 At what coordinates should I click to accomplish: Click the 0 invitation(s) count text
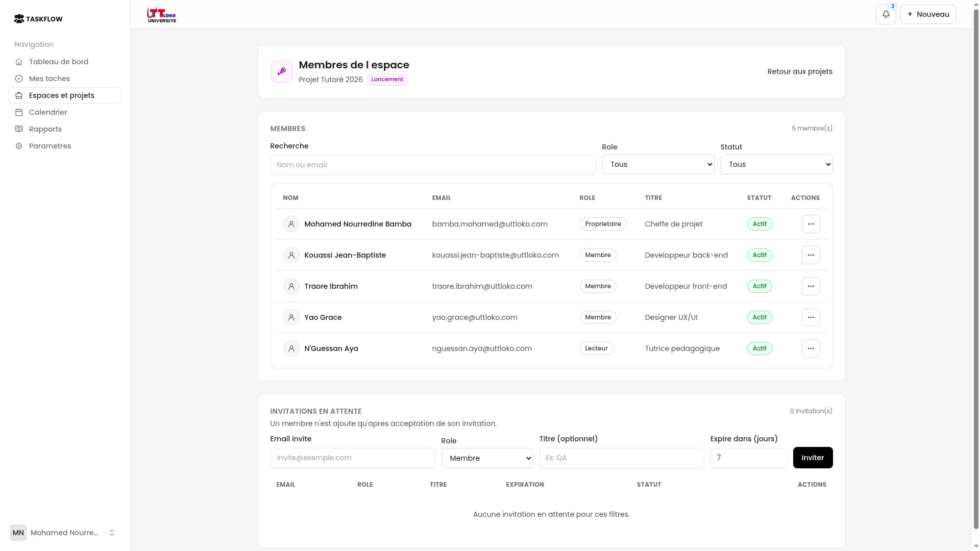click(811, 411)
